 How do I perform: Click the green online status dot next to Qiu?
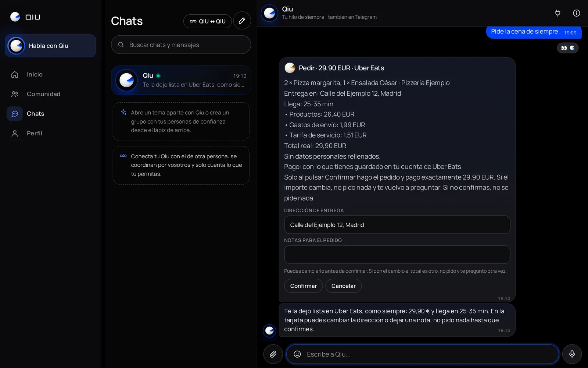[158, 76]
